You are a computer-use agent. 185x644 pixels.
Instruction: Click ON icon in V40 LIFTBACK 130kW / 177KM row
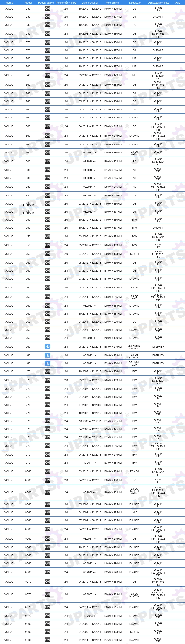pyautogui.click(x=48, y=212)
